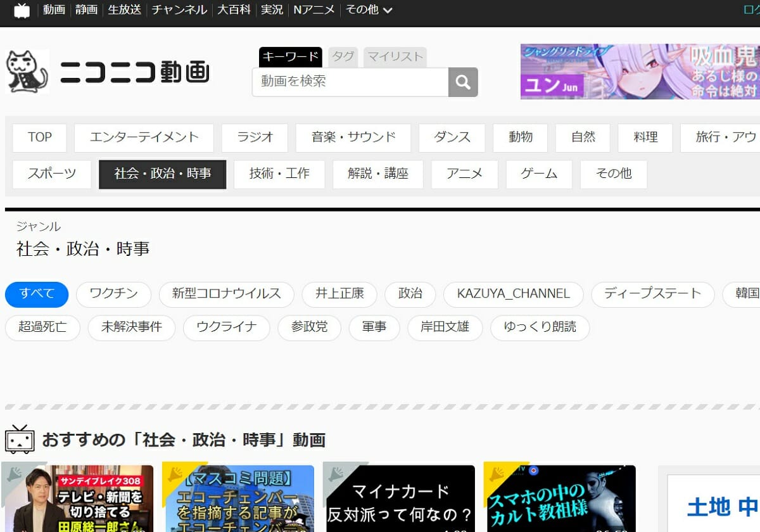Click the megaphone badge on マイナカード thumbnail

click(x=336, y=475)
